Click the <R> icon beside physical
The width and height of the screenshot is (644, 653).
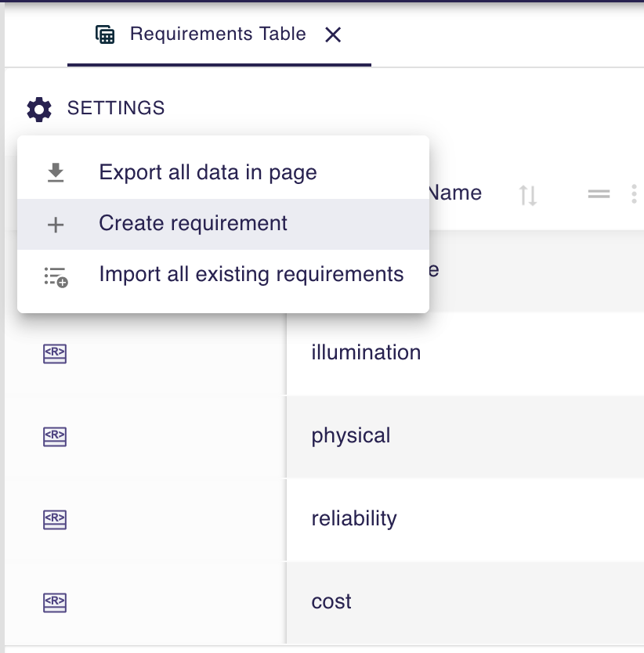coord(54,437)
